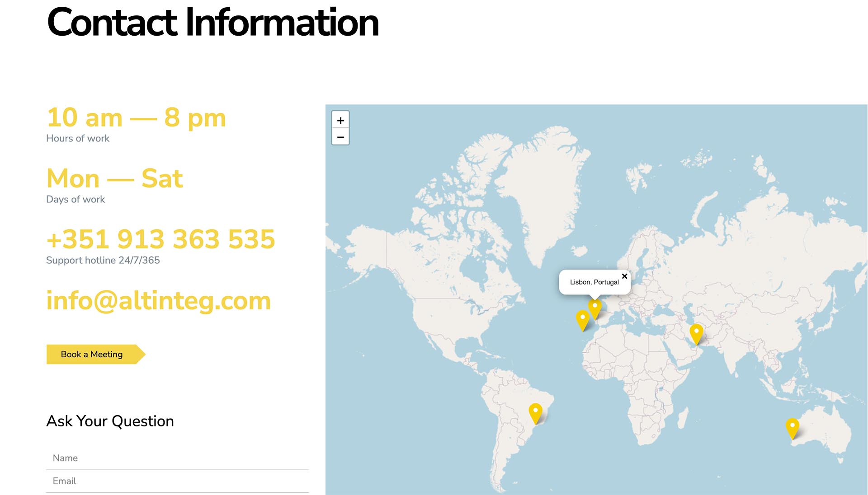Click the '10 am — 8 pm' hours text

coord(136,118)
